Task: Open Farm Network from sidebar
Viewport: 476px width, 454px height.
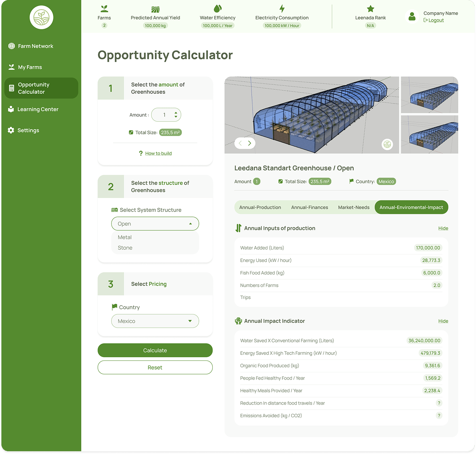Action: (x=36, y=46)
